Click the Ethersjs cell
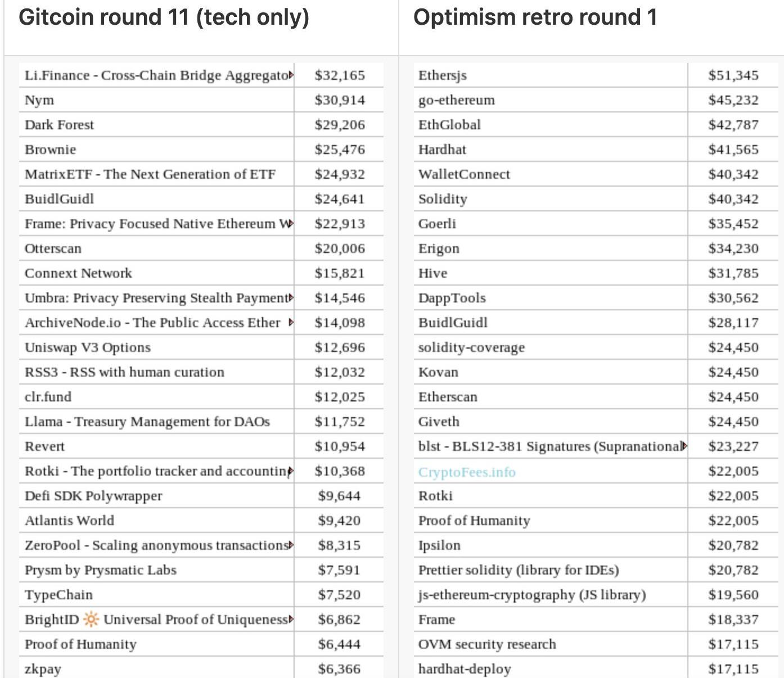 click(x=443, y=75)
